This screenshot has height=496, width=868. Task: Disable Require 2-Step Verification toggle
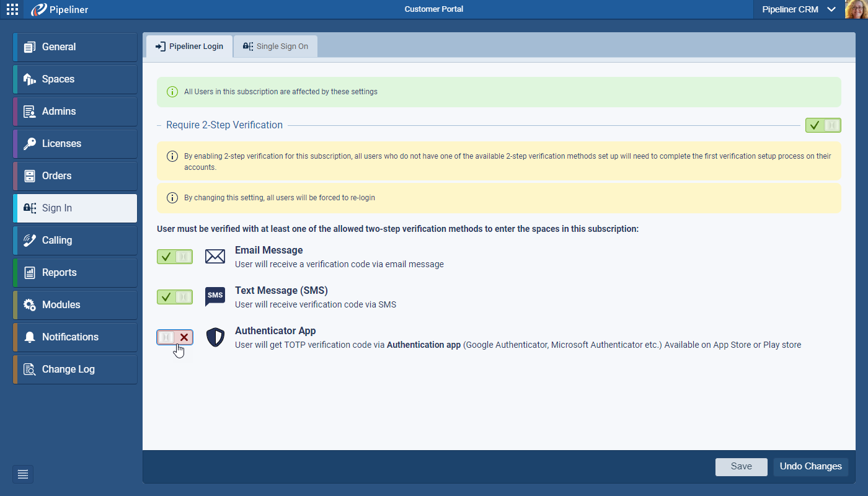tap(823, 125)
